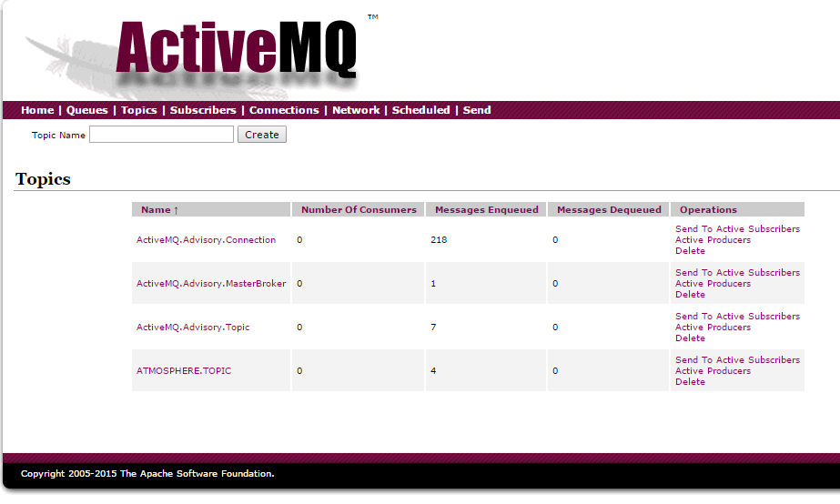Send To Active Subscribers for ActiveMQ.Advisory.Topic
The width and height of the screenshot is (840, 504).
click(737, 316)
